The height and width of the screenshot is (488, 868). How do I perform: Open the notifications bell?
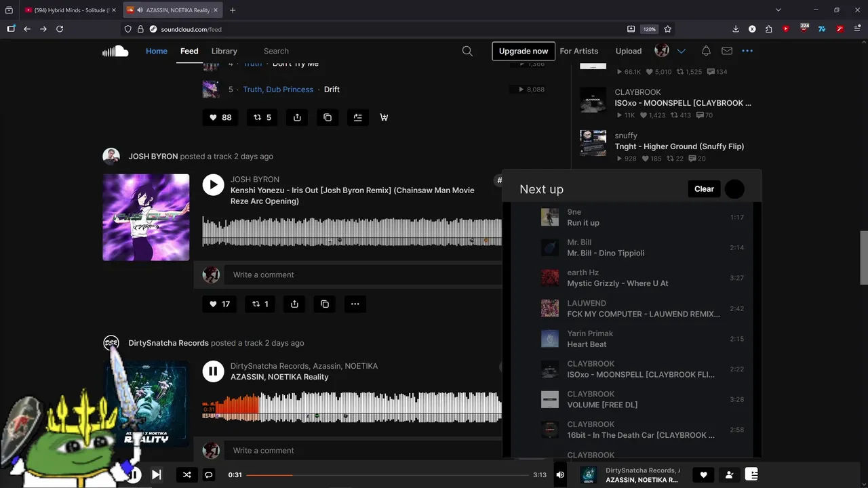tap(706, 51)
